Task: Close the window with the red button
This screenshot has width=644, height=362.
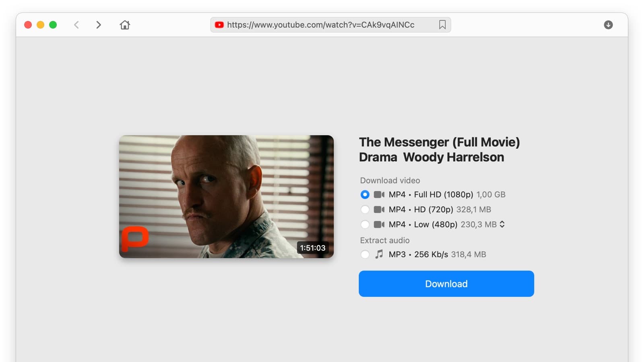Action: point(28,25)
